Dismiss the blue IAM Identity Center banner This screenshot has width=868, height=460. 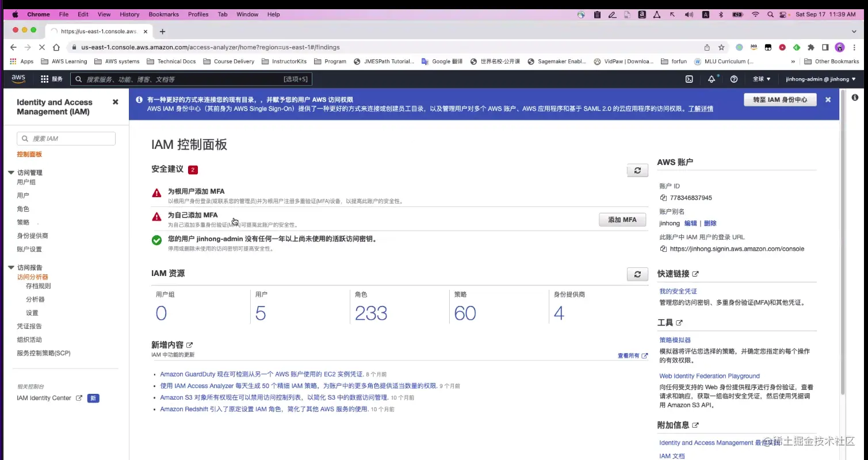[x=828, y=99]
